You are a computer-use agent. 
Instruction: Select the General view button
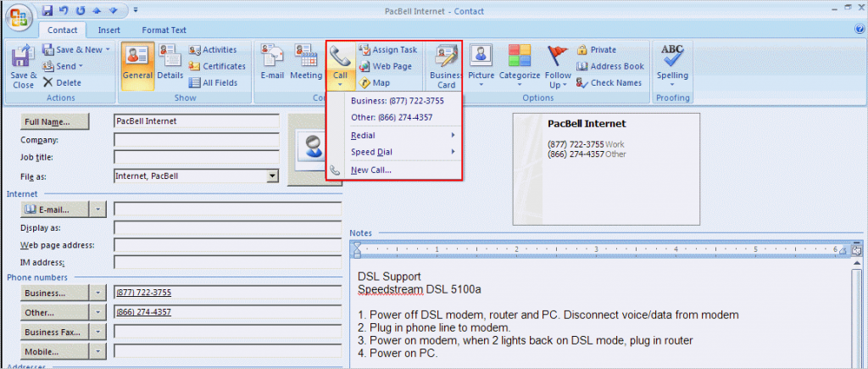(x=137, y=66)
